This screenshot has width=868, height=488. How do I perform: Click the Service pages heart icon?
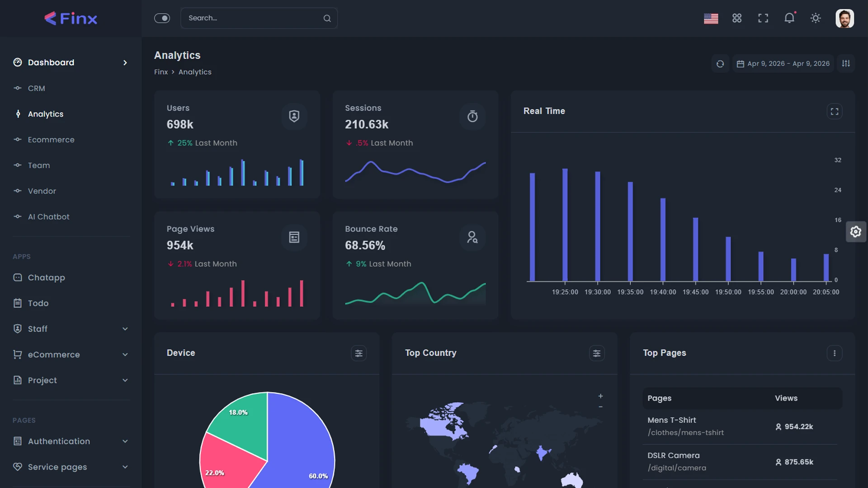(x=18, y=467)
